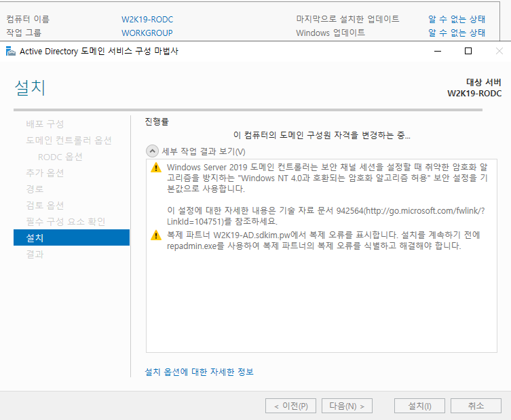Collapse the 세부 작업 결과 보기 chevron
Image resolution: width=511 pixels, height=420 pixels.
(x=152, y=151)
